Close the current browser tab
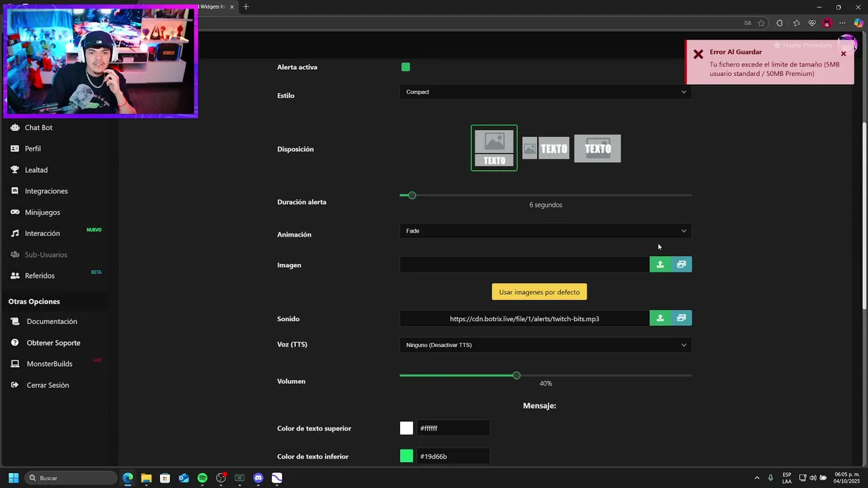 tap(232, 7)
